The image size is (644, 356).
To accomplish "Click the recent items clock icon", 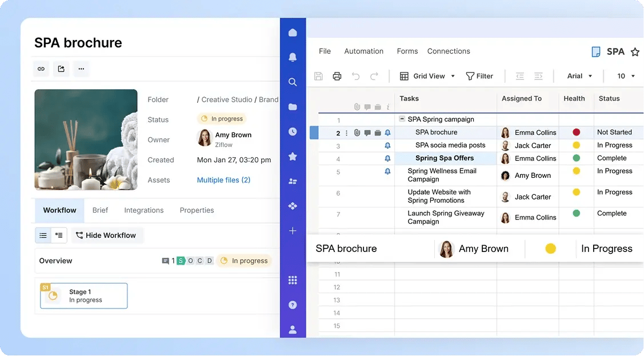I will point(293,131).
